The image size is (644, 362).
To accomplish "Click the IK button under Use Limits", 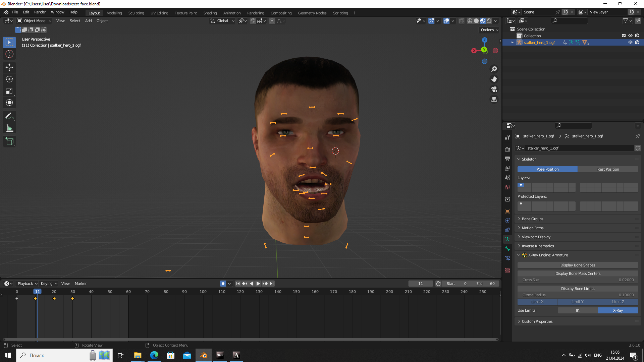I will click(577, 310).
